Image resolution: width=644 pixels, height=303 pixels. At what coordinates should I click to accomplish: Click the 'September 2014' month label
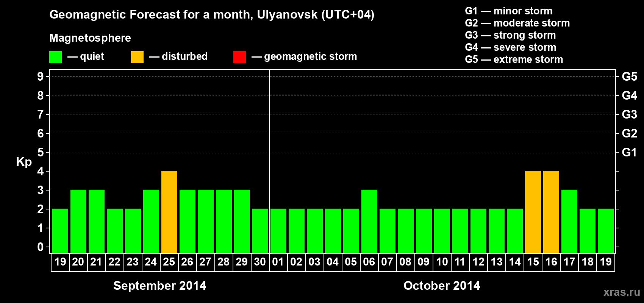tap(160, 286)
